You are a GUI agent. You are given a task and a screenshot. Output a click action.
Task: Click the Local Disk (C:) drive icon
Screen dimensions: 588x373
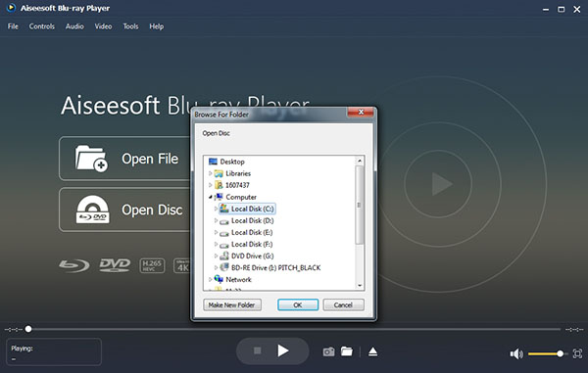point(224,209)
